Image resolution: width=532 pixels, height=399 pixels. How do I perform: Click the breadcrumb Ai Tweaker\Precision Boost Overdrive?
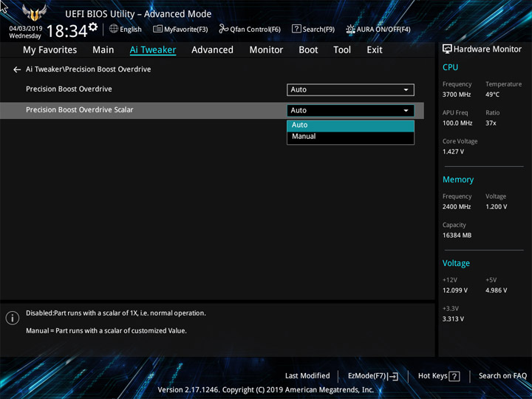click(x=88, y=69)
